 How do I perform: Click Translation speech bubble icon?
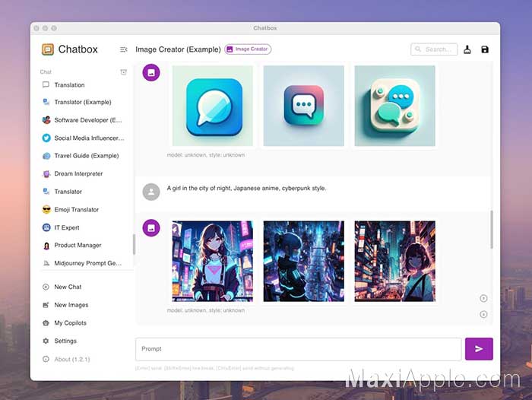point(46,85)
